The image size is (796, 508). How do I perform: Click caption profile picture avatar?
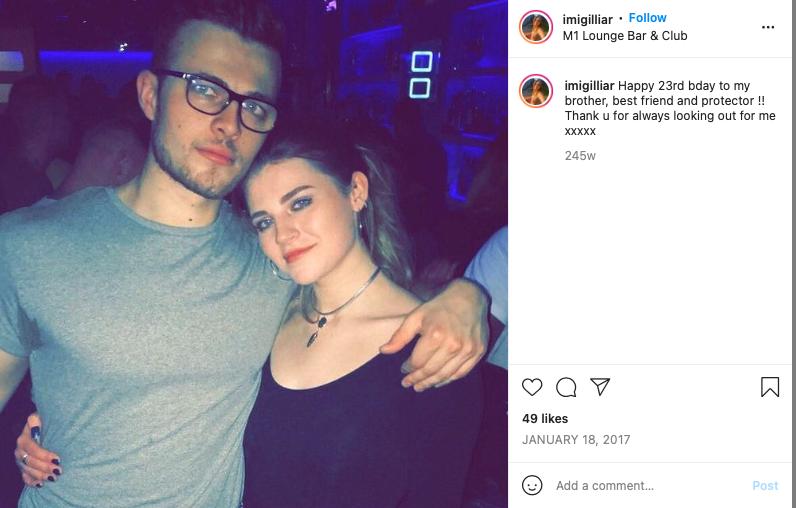(x=536, y=91)
